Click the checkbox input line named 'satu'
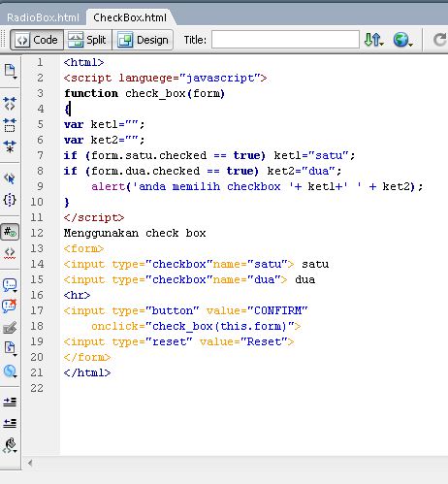The width and height of the screenshot is (448, 484). (x=196, y=264)
